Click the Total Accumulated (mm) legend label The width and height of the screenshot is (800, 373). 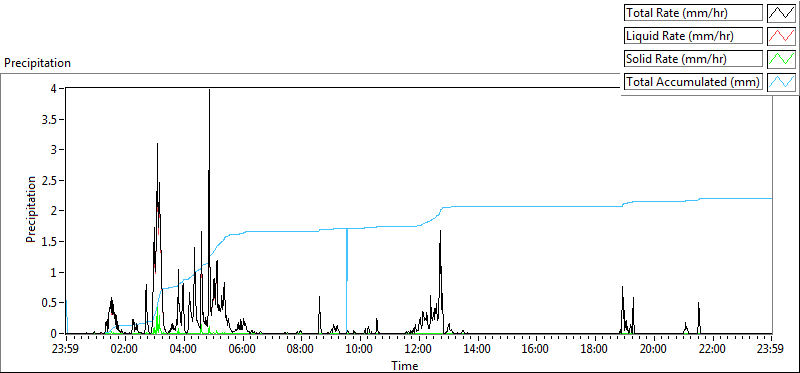[x=693, y=82]
